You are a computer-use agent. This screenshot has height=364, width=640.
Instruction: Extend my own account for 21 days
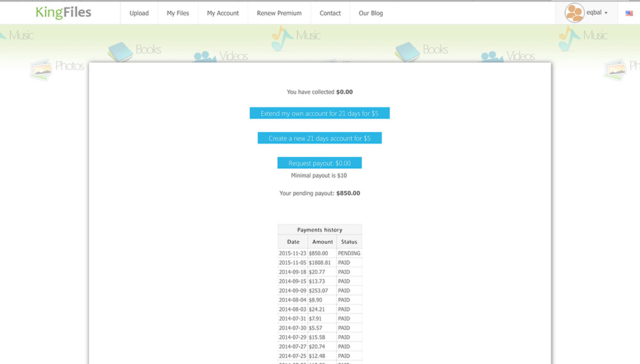pos(319,113)
